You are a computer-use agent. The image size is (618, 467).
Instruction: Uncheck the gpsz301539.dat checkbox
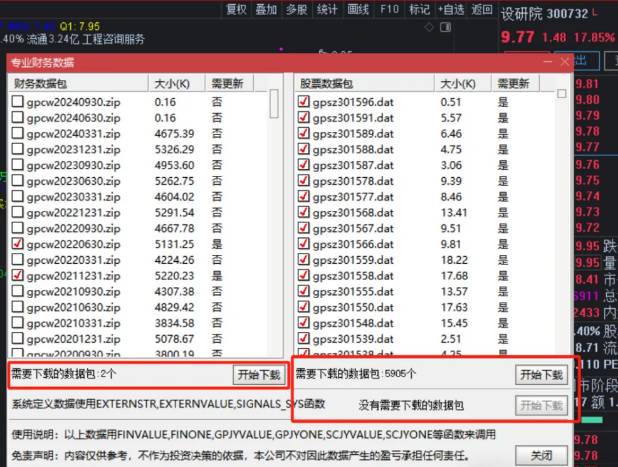coord(303,338)
